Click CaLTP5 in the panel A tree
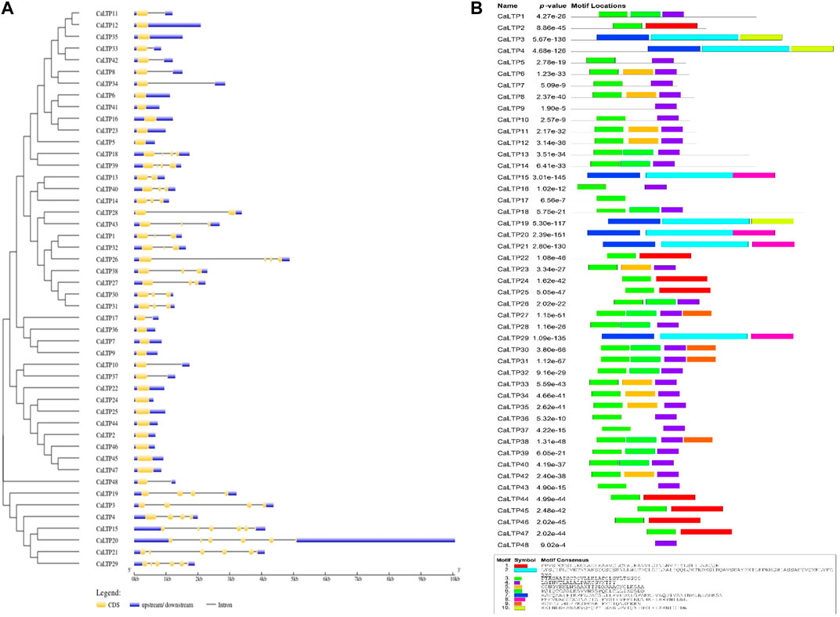 click(x=106, y=143)
